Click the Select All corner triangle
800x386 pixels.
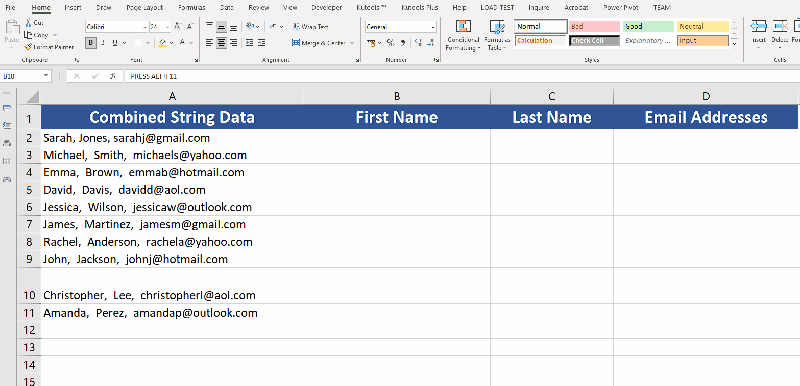point(32,97)
